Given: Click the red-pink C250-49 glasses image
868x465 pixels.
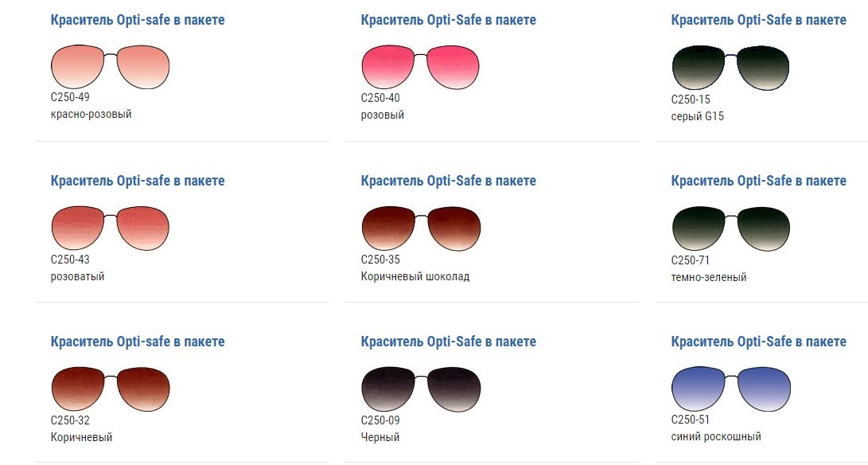Looking at the screenshot, I should coord(110,67).
